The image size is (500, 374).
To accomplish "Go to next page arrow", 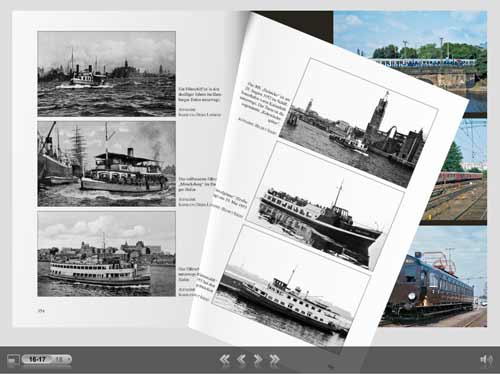I will (258, 359).
